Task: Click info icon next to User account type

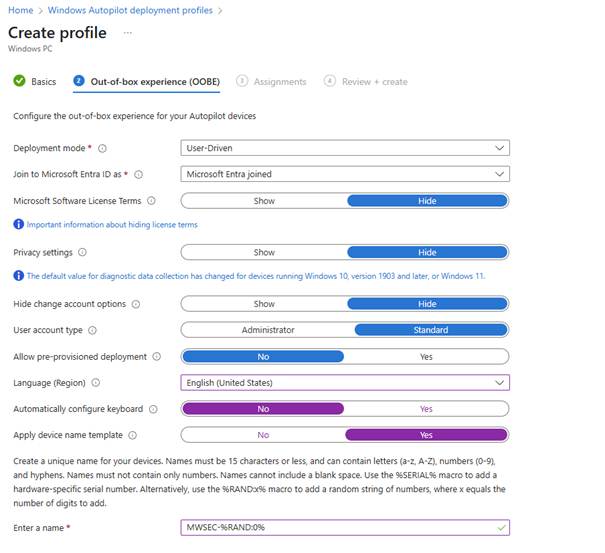Action: click(92, 330)
